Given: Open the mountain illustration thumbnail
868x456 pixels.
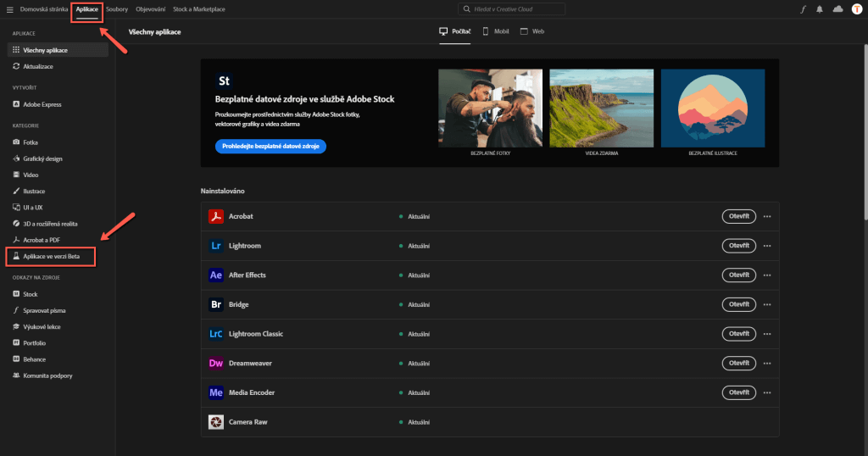Looking at the screenshot, I should [x=713, y=108].
